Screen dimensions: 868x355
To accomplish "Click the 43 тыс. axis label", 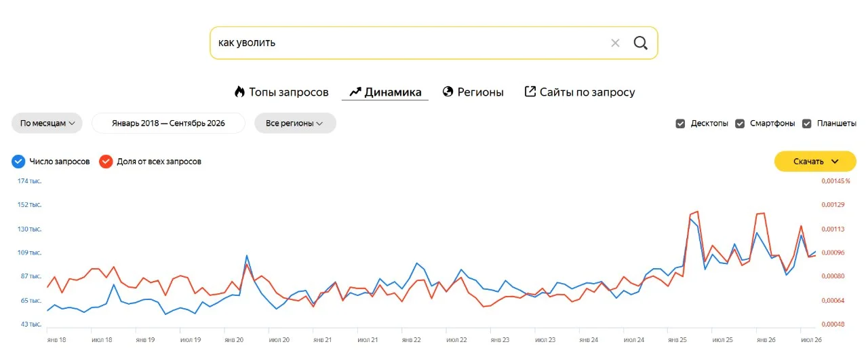I will (x=31, y=324).
